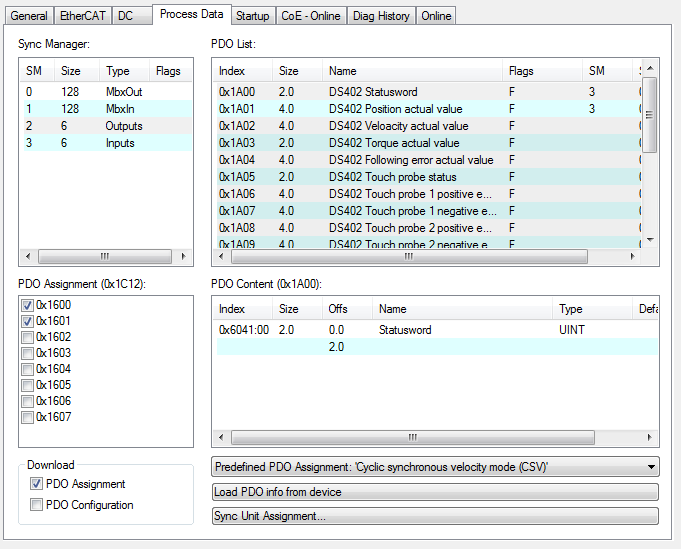Click PDO Content horizontal scroll left arrow
The image size is (681, 549).
click(221, 437)
